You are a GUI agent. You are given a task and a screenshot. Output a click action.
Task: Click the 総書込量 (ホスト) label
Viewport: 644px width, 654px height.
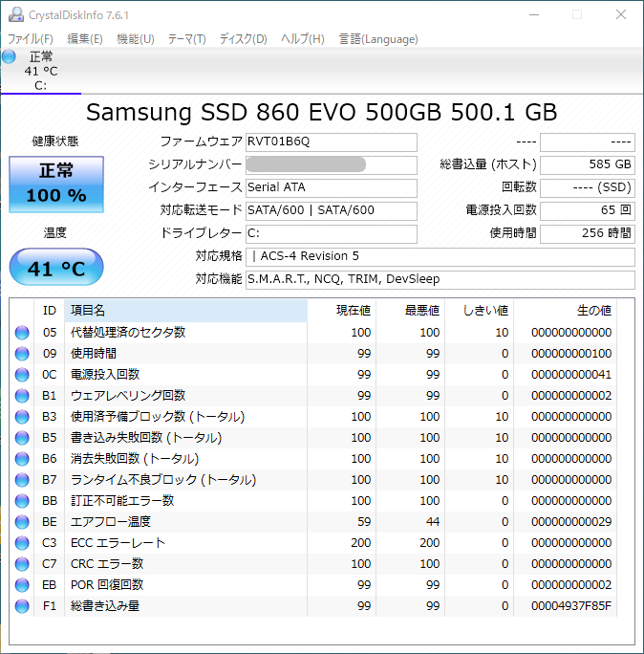tap(488, 164)
